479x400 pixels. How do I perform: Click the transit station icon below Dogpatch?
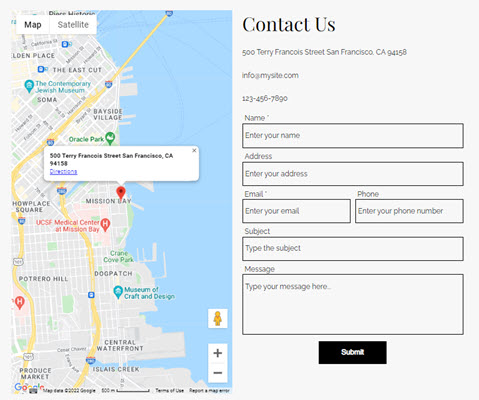91,295
